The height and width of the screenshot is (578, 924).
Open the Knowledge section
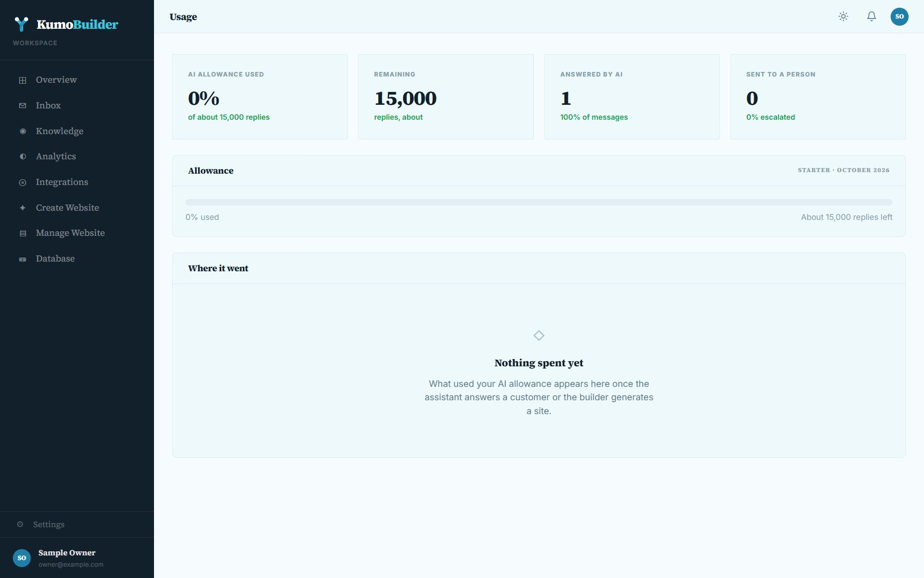(x=77, y=131)
